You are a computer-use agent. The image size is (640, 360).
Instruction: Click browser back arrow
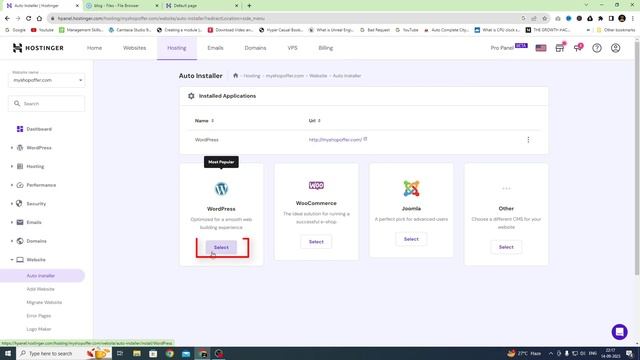tap(7, 18)
